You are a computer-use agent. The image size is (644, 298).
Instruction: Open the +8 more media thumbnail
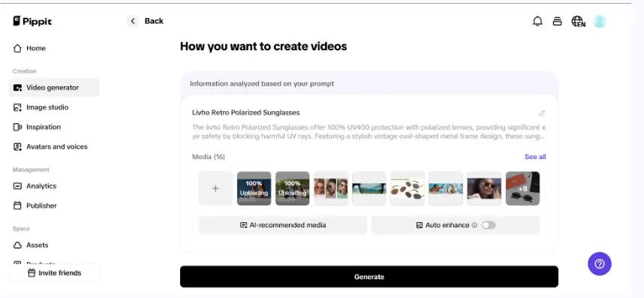point(522,188)
